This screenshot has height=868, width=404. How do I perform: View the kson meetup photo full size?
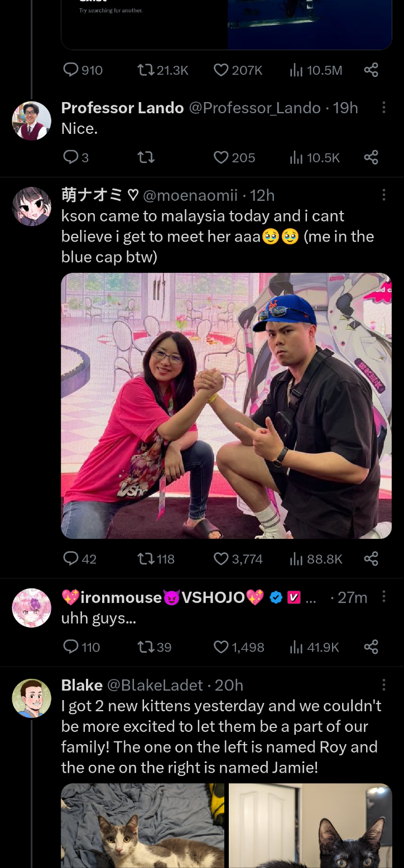click(x=227, y=406)
